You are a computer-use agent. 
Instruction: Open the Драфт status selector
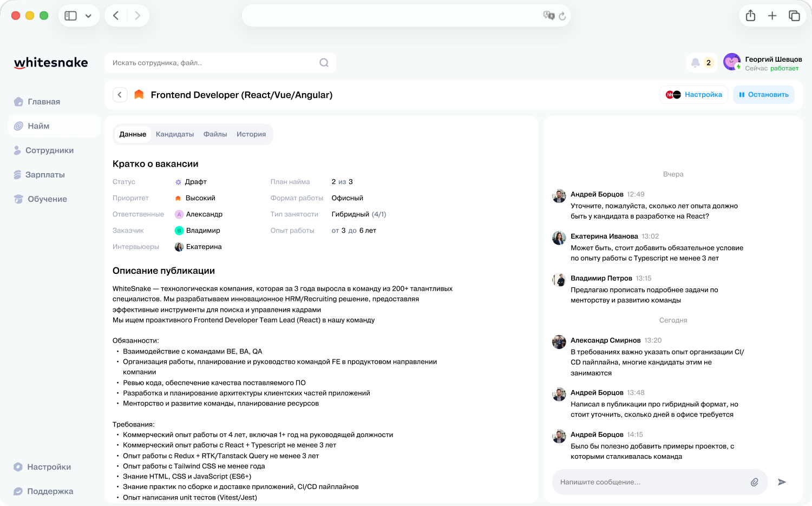point(191,182)
